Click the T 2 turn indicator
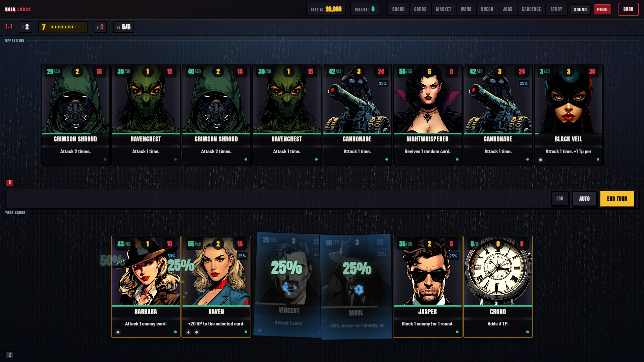The image size is (644, 362). click(25, 27)
